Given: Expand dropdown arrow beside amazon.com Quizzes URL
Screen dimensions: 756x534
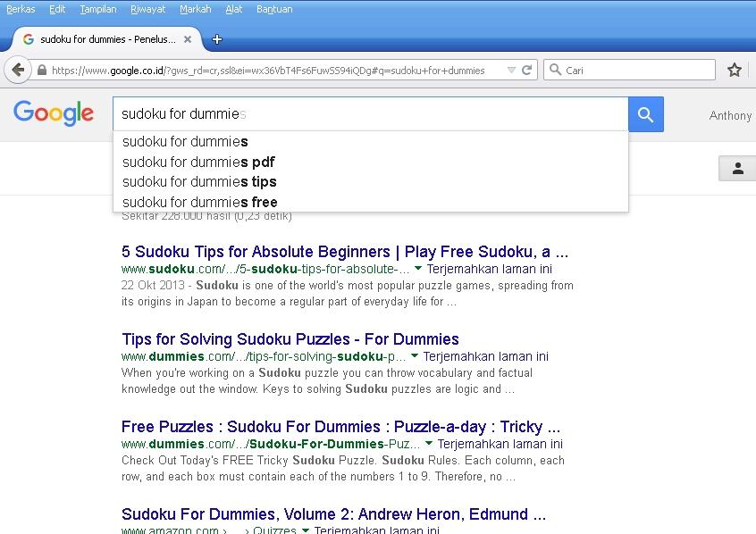Looking at the screenshot, I should [x=306, y=530].
